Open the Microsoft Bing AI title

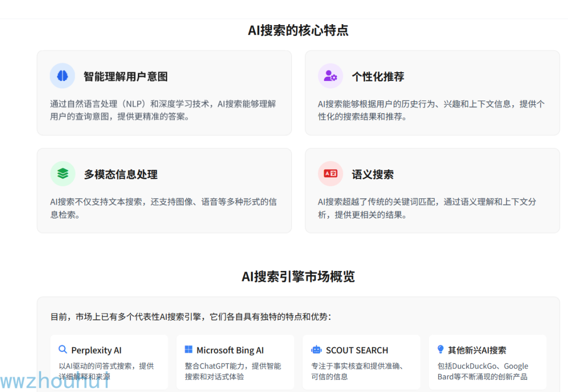pos(230,350)
